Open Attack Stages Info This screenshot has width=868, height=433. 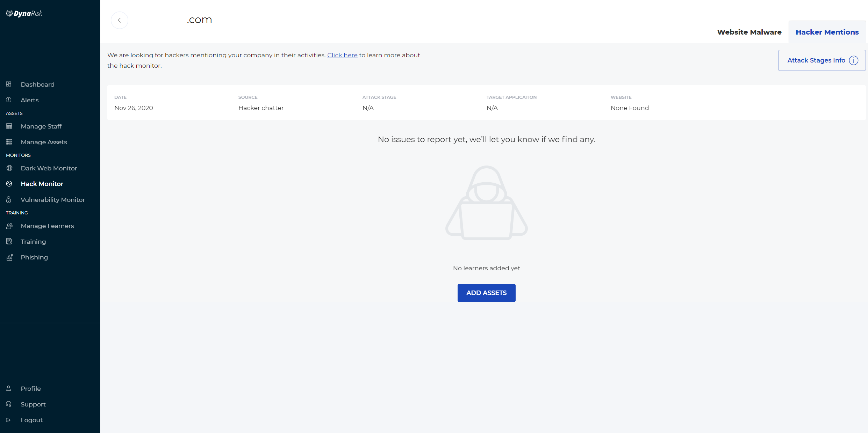point(816,60)
